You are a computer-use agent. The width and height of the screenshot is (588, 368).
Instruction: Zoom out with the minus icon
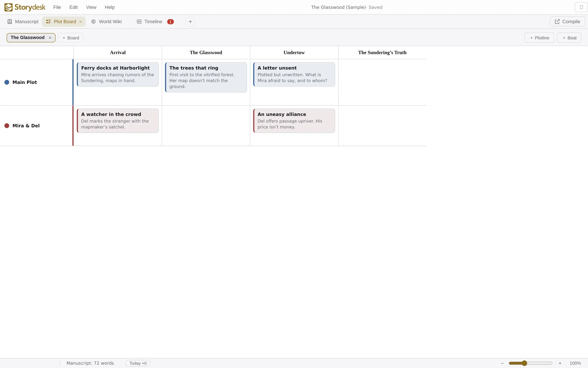(x=502, y=363)
